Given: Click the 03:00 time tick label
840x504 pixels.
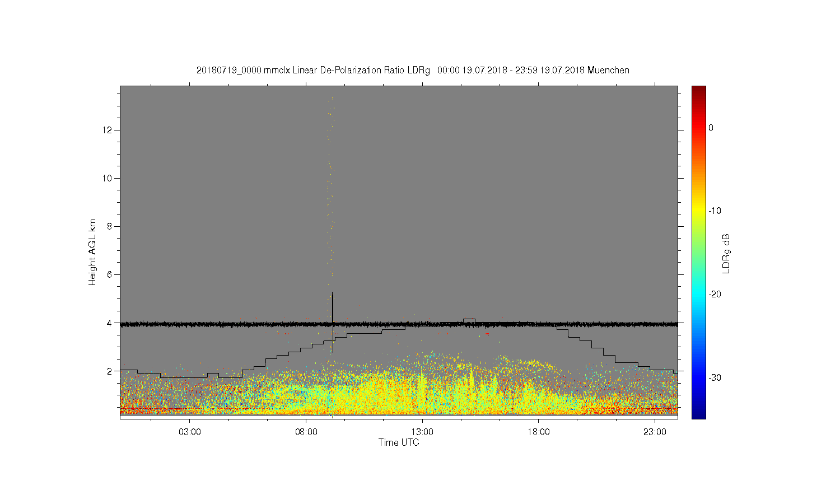Looking at the screenshot, I should point(190,432).
